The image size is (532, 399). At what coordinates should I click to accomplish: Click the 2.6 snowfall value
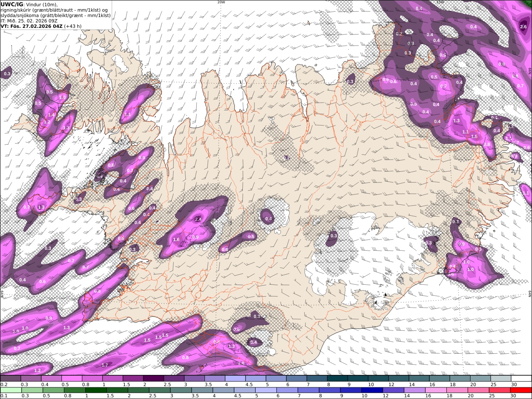click(523, 27)
